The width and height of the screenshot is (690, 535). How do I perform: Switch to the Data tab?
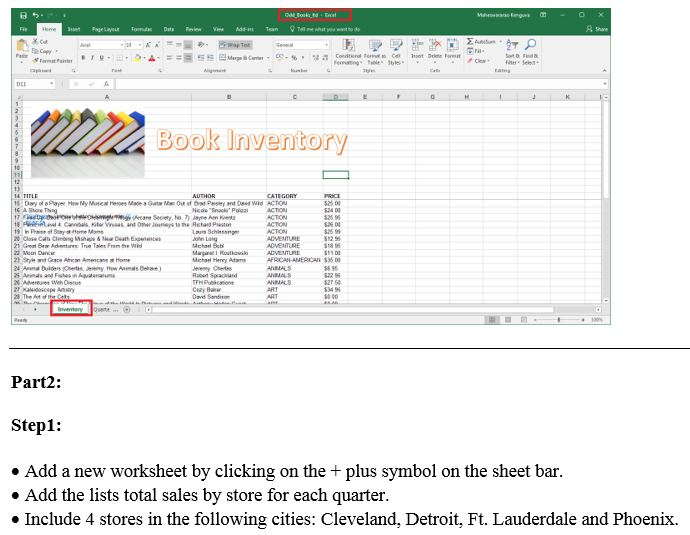click(x=169, y=29)
